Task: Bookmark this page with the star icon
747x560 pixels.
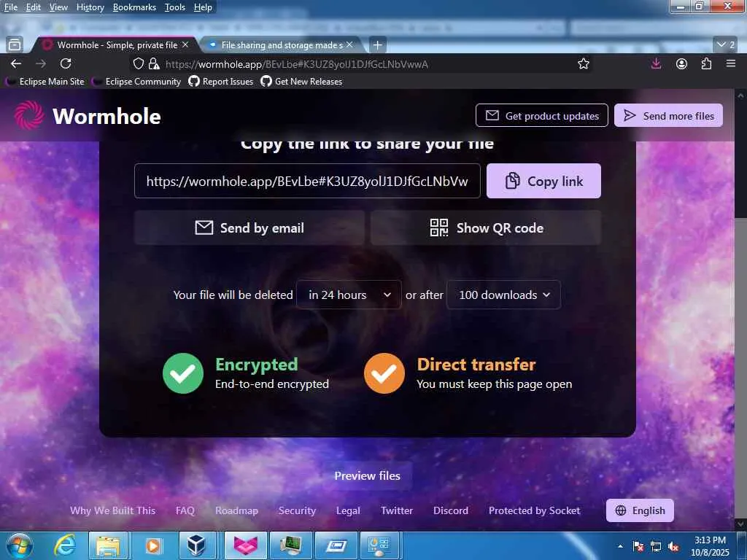Action: pyautogui.click(x=584, y=64)
